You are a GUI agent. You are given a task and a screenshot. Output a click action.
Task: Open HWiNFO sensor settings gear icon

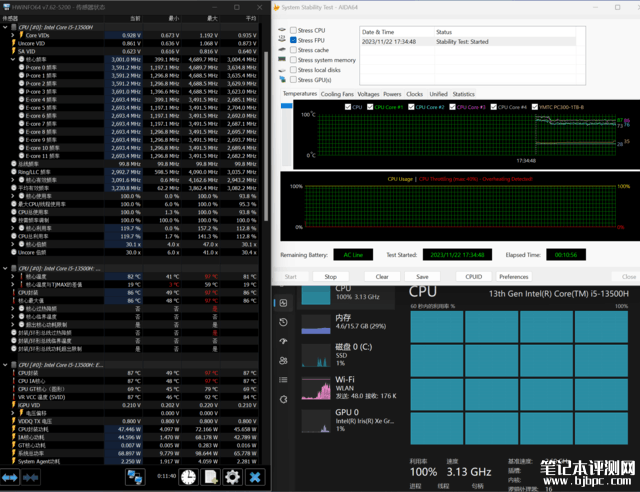click(x=233, y=477)
